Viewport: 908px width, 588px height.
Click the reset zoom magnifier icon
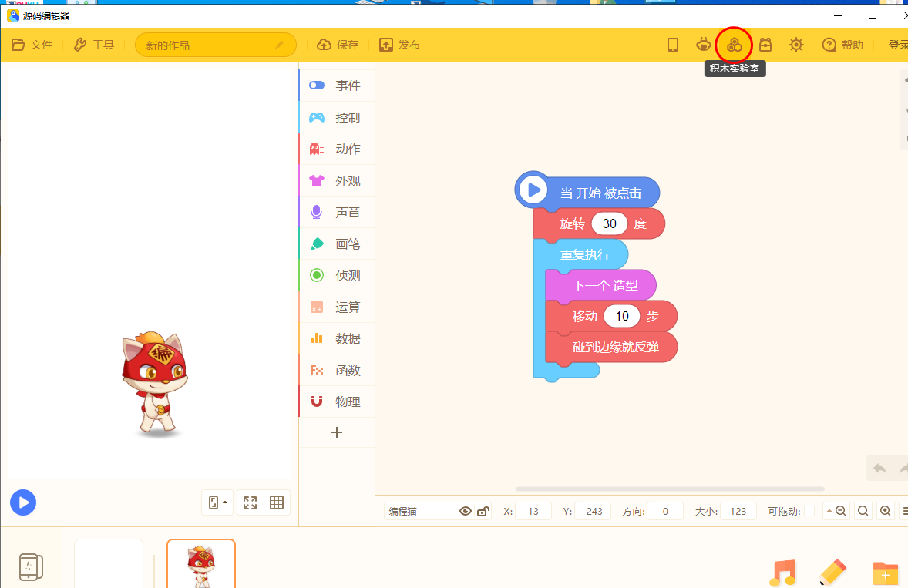tap(863, 511)
